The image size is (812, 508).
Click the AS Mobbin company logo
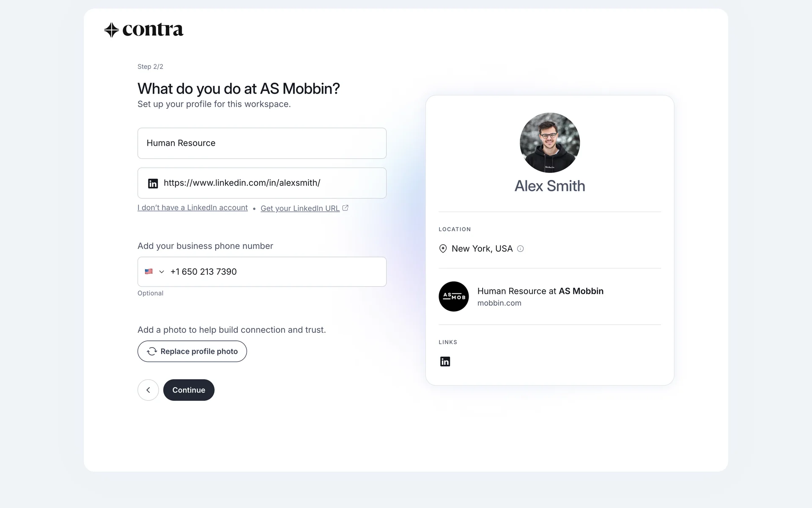coord(453,297)
